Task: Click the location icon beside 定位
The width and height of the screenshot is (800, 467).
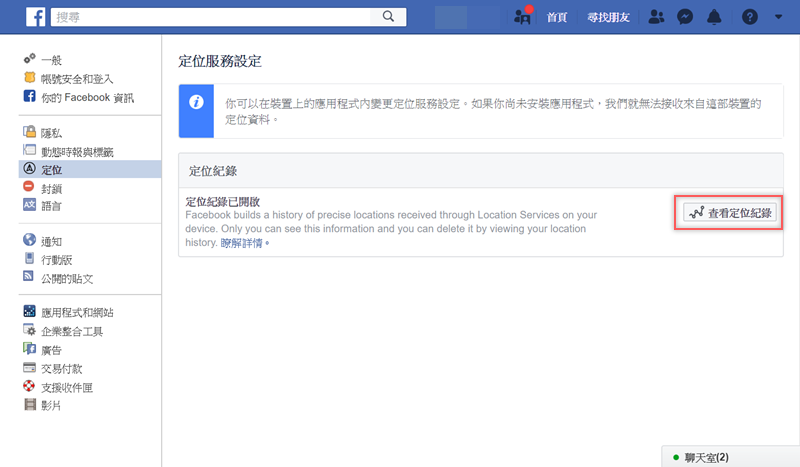Action: [30, 168]
